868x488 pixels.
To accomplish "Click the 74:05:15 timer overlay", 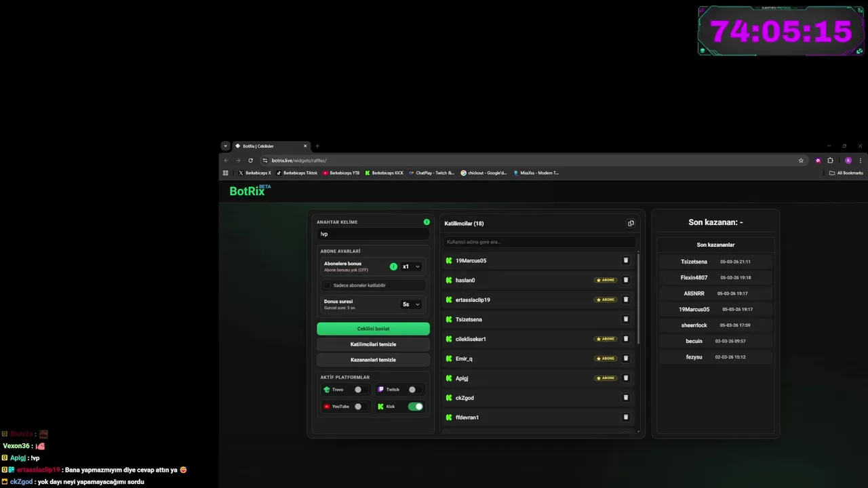I will coord(781,31).
